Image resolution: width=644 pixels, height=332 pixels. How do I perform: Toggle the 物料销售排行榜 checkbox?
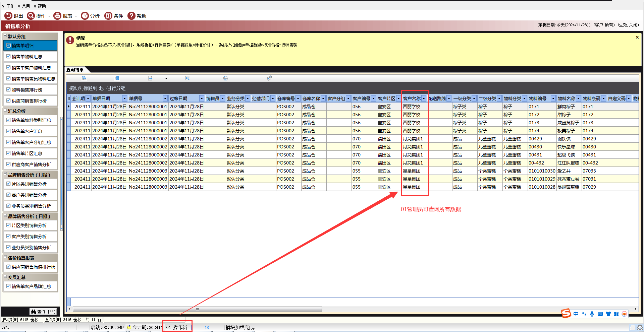8,90
